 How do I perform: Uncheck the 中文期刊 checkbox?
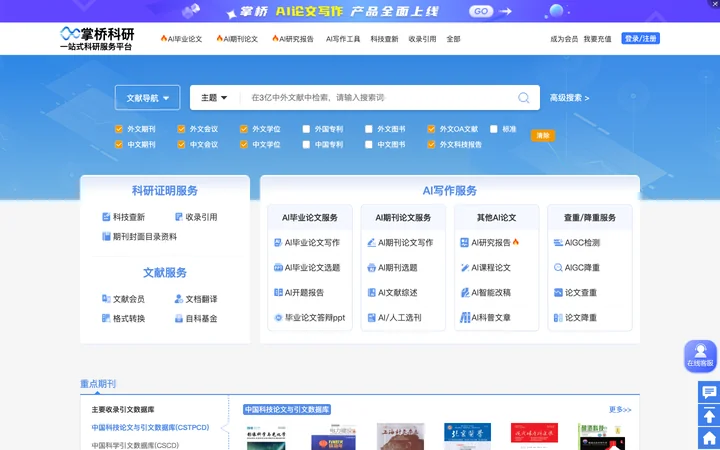119,145
